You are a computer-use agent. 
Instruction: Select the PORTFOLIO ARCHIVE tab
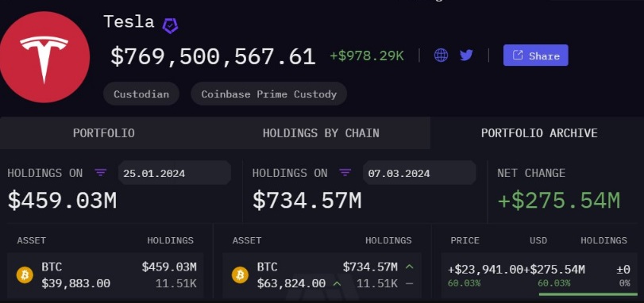click(539, 132)
